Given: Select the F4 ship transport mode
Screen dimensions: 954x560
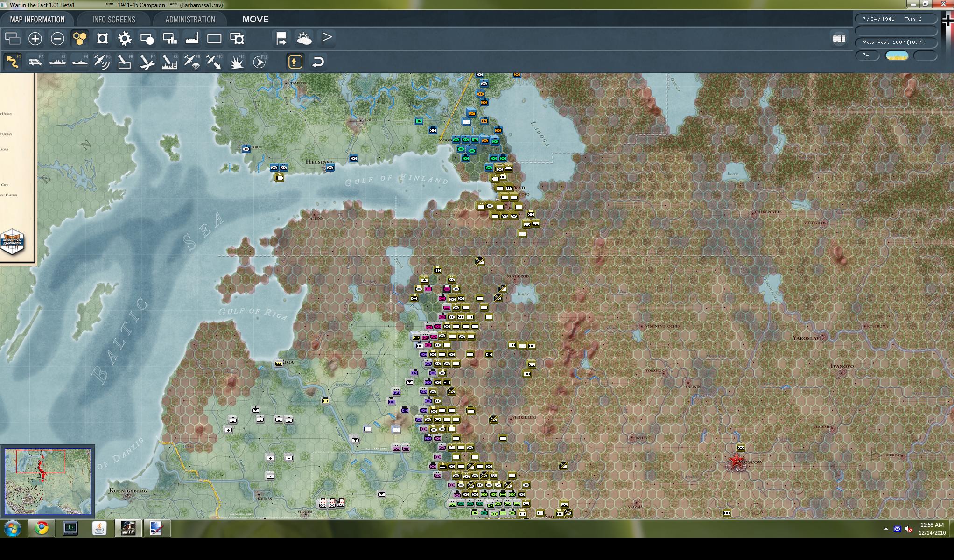Looking at the screenshot, I should tap(80, 62).
